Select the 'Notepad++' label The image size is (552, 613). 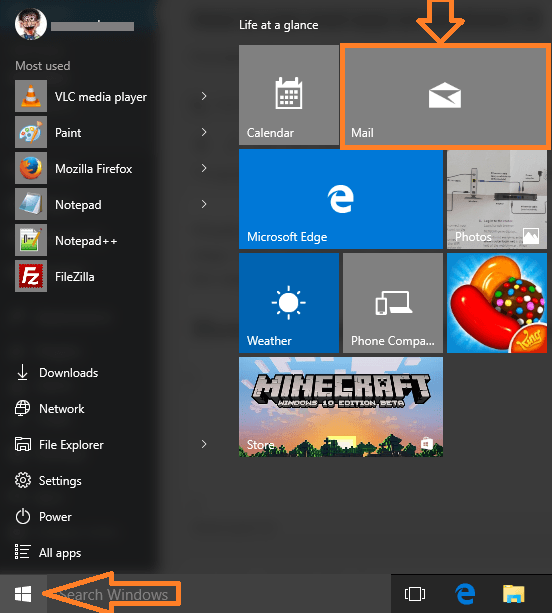(86, 241)
